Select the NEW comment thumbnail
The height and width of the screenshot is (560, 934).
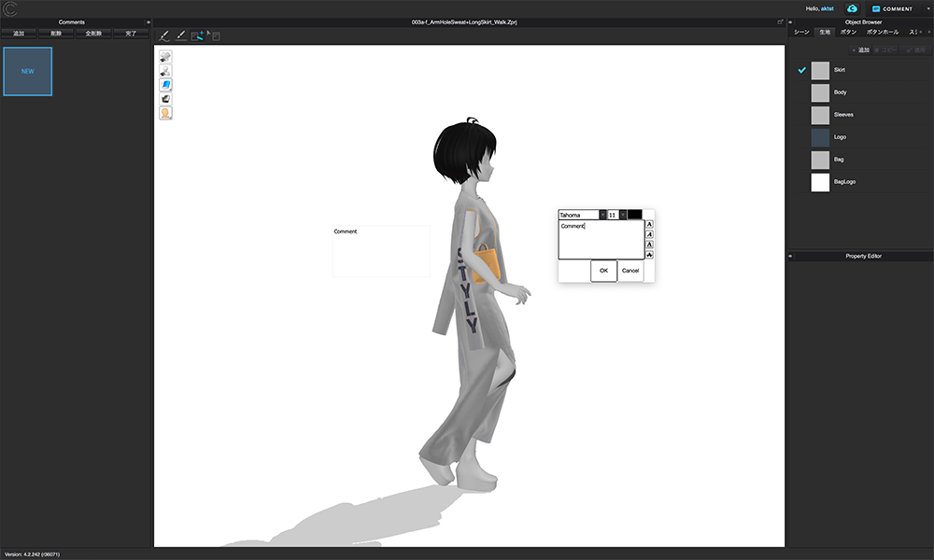[27, 71]
